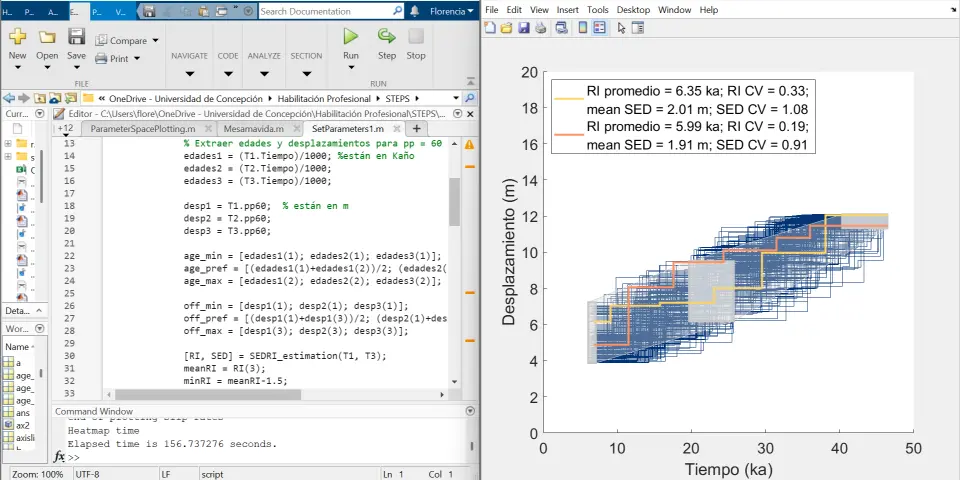Screen dimensions: 960x480
Task: Click Insert Colorbar in figure toolbar
Action: pyautogui.click(x=583, y=28)
